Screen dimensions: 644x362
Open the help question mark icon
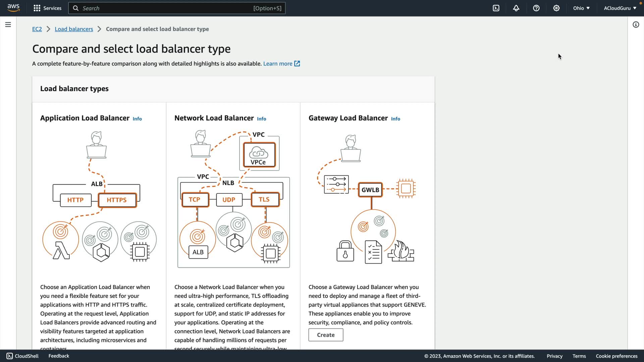click(x=536, y=8)
